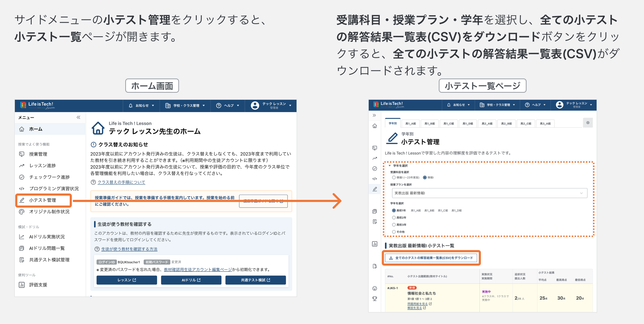Select the 情報I subject radio button
This screenshot has height=324, width=644.
[425, 178]
